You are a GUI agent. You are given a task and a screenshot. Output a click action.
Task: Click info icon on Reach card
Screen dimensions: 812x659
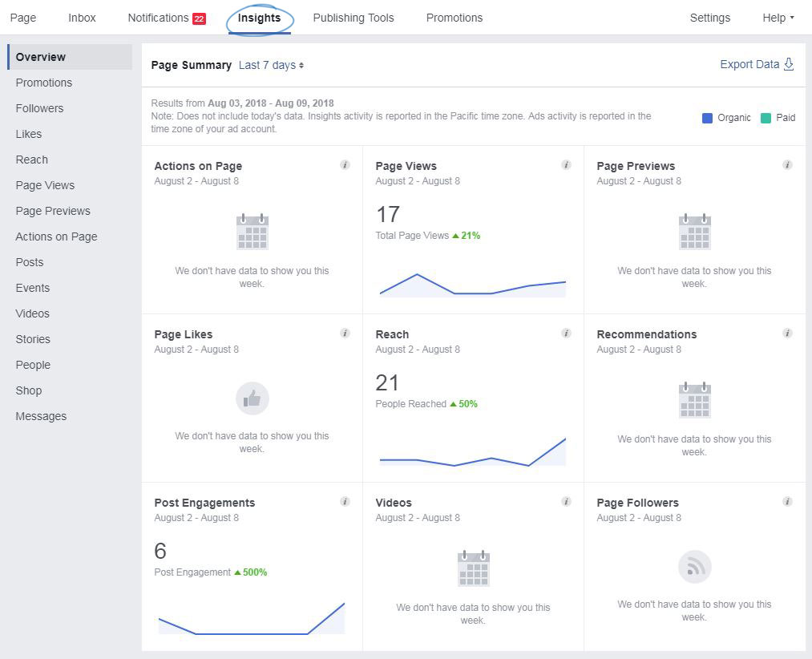(566, 334)
